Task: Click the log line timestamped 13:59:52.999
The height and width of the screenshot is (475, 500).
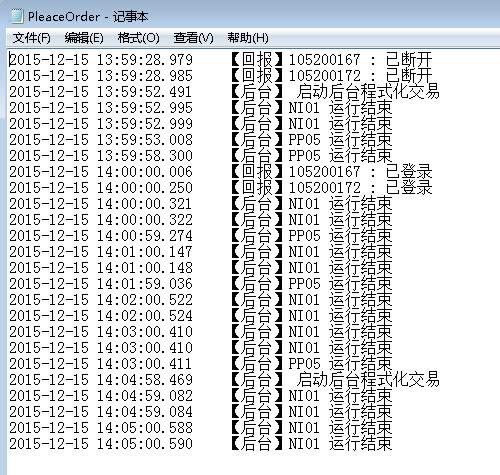Action: [201, 124]
